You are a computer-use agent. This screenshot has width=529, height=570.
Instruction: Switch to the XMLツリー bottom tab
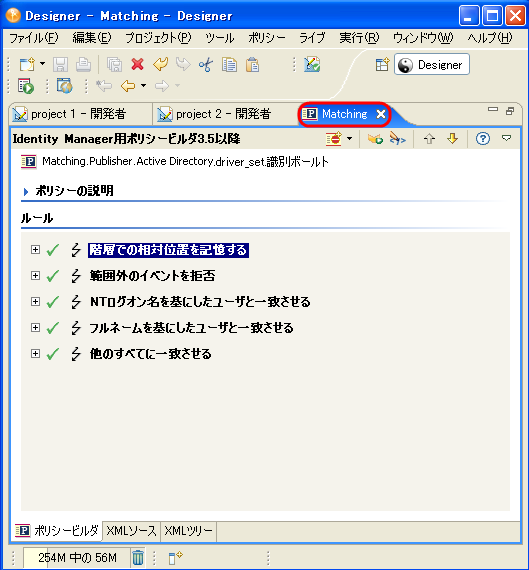188,531
